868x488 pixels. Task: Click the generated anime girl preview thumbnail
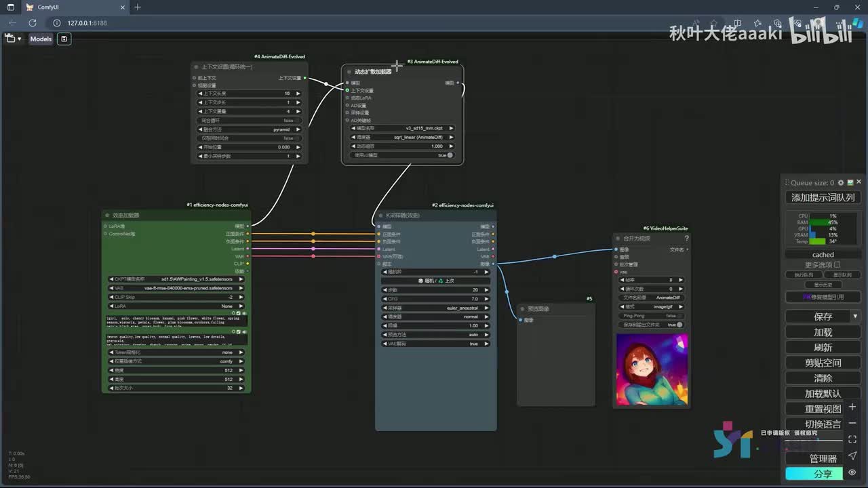click(x=652, y=369)
